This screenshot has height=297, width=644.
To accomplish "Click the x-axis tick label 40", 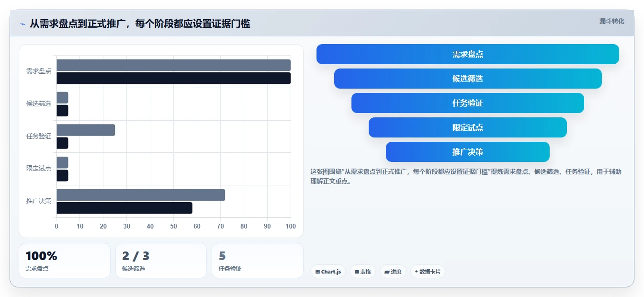I will (x=150, y=227).
